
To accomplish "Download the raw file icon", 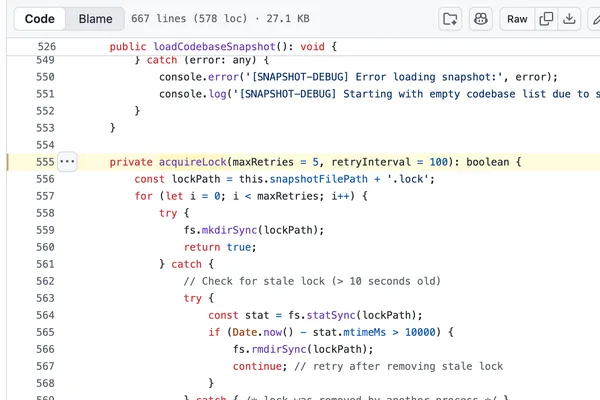I will tap(569, 19).
